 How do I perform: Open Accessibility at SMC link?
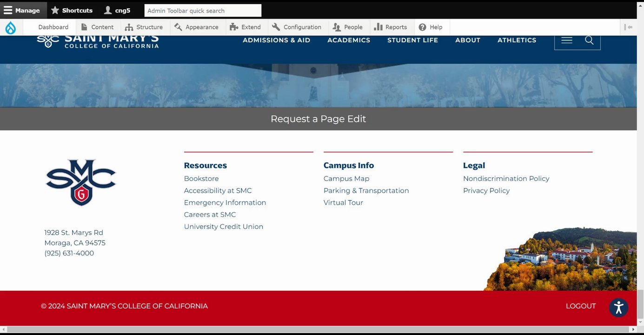coord(218,191)
